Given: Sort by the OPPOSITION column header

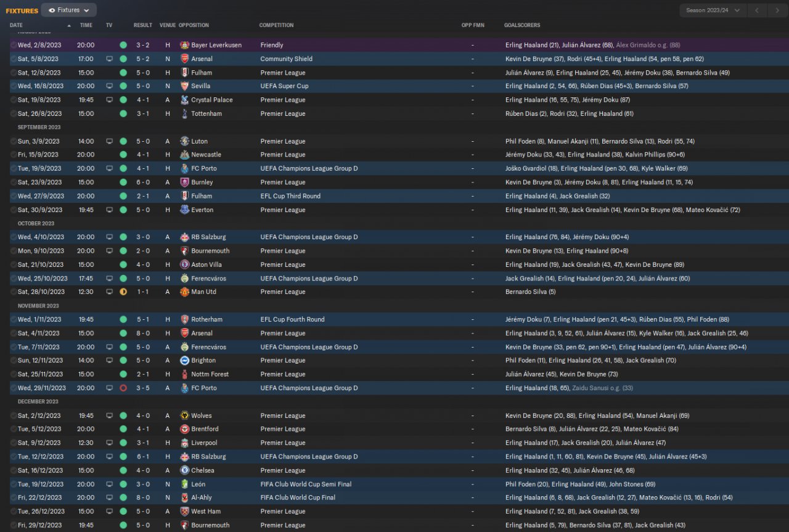Looking at the screenshot, I should [194, 25].
